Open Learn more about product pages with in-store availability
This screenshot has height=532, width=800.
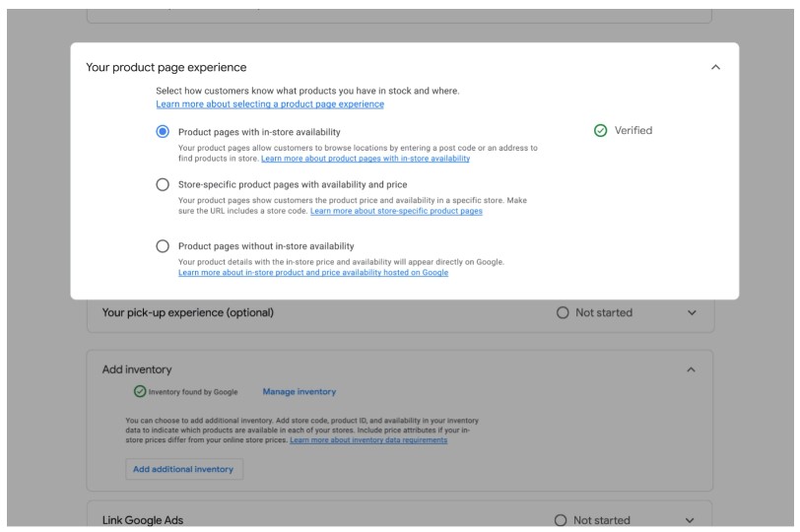pyautogui.click(x=365, y=159)
